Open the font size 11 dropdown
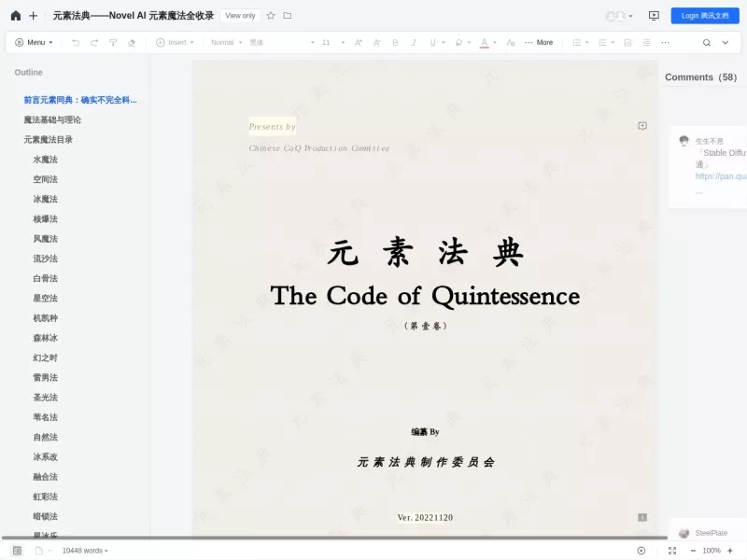747x560 pixels. tap(333, 42)
